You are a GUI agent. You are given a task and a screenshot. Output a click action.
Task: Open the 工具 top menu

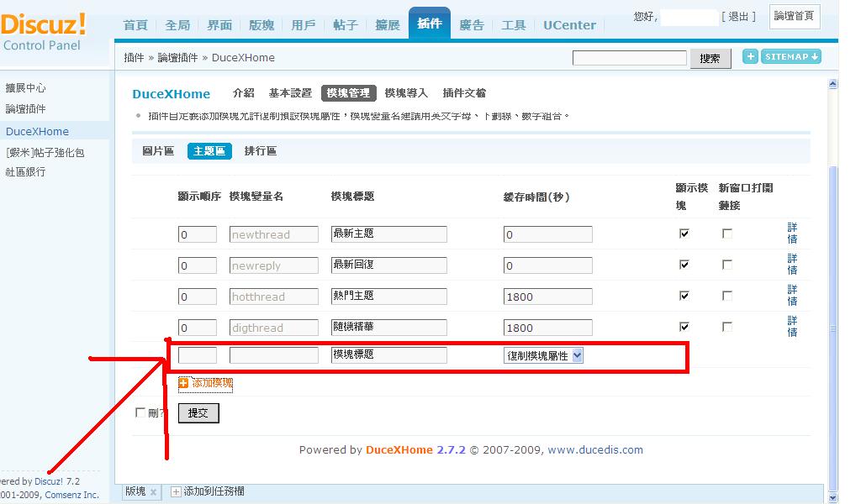pyautogui.click(x=514, y=25)
